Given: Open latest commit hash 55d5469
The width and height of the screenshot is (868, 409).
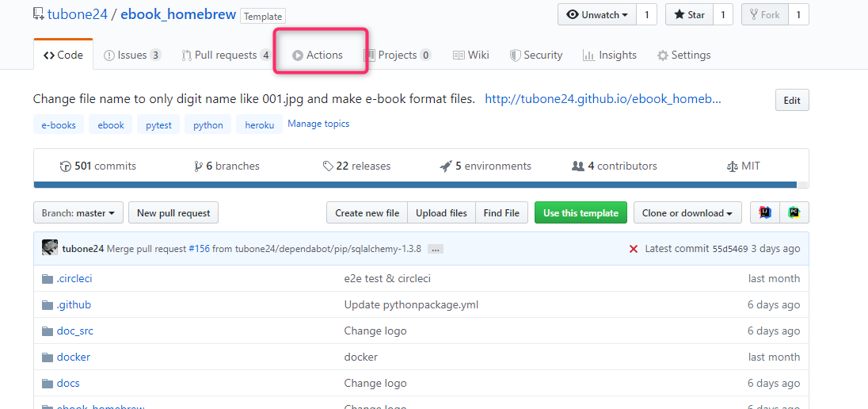Looking at the screenshot, I should point(730,249).
